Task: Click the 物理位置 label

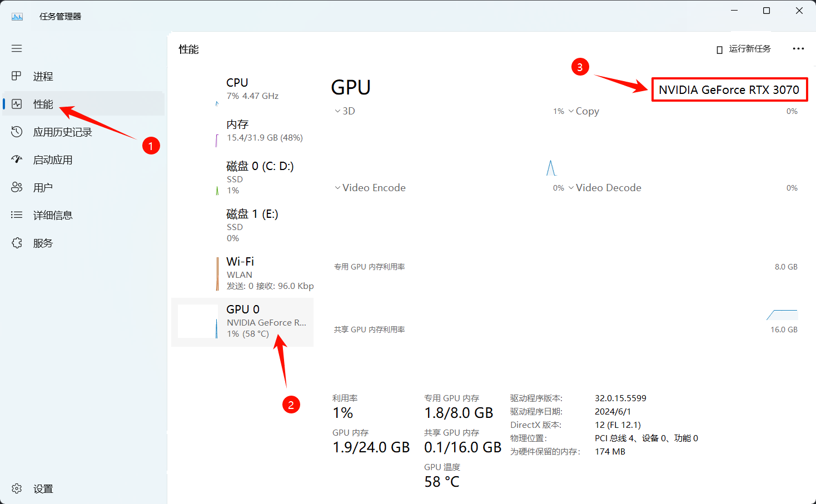Action: 528,438
